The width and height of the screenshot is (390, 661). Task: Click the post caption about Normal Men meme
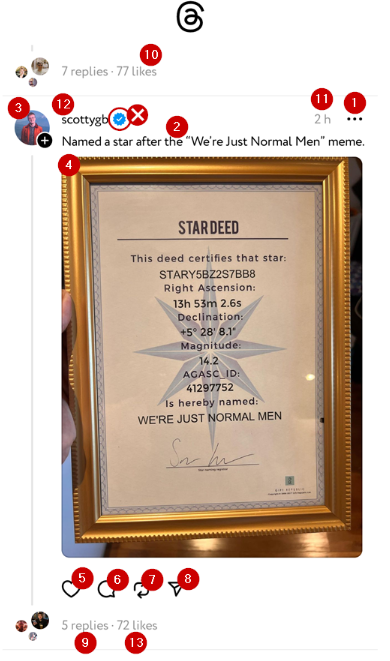point(213,142)
